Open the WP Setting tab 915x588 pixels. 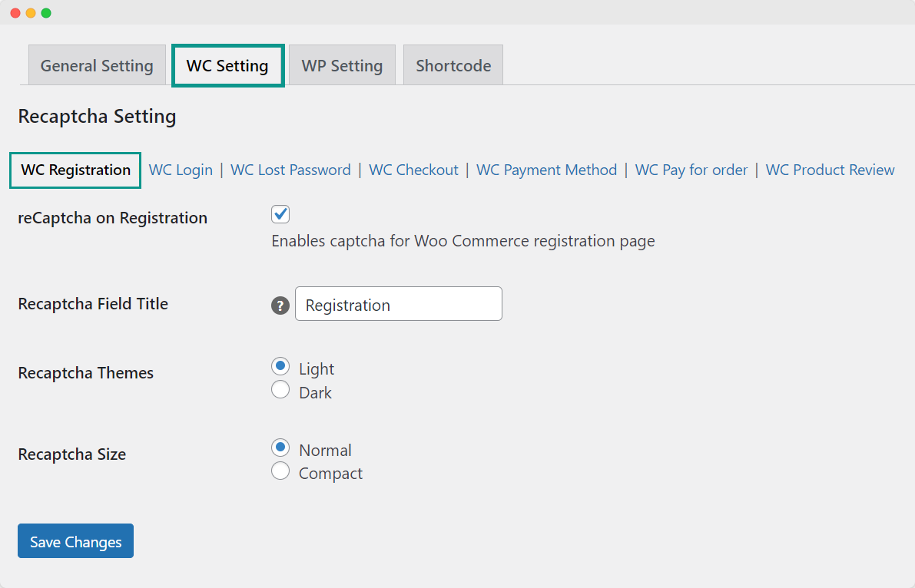[342, 65]
